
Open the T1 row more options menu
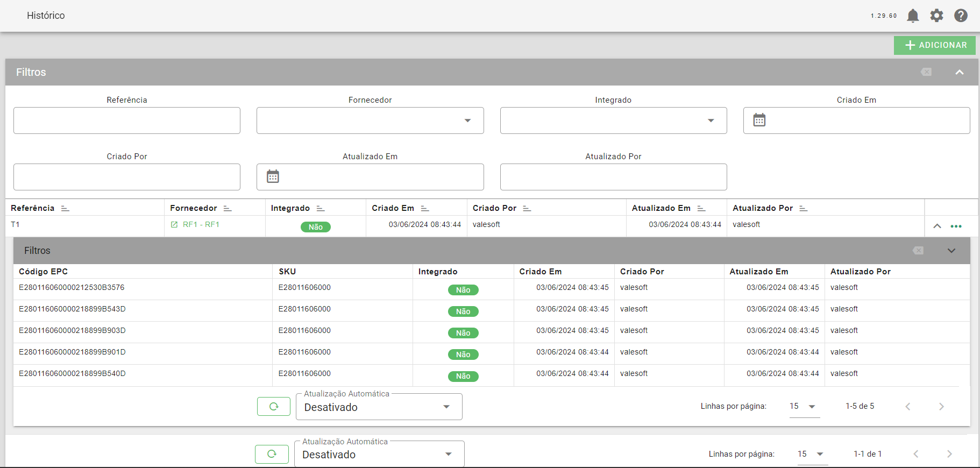[956, 226]
